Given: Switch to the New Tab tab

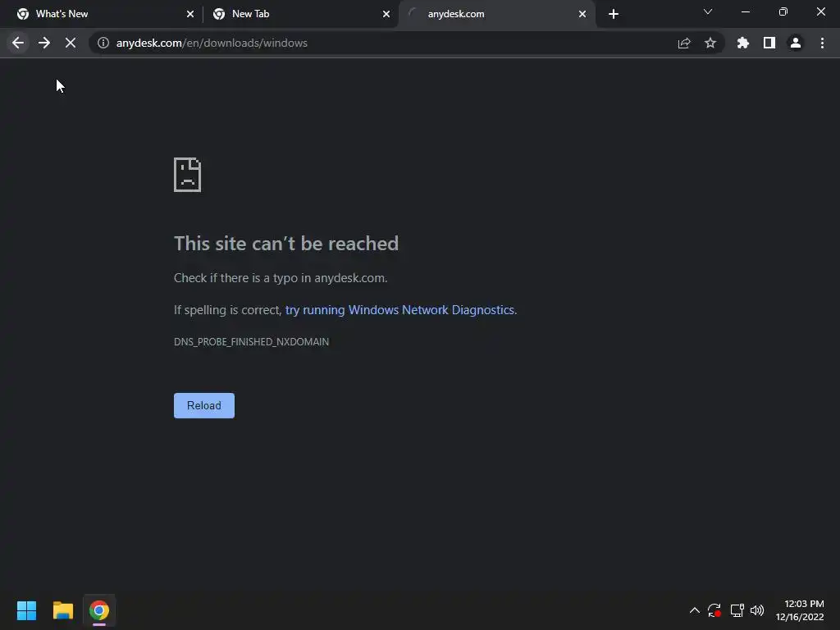Looking at the screenshot, I should [300, 14].
